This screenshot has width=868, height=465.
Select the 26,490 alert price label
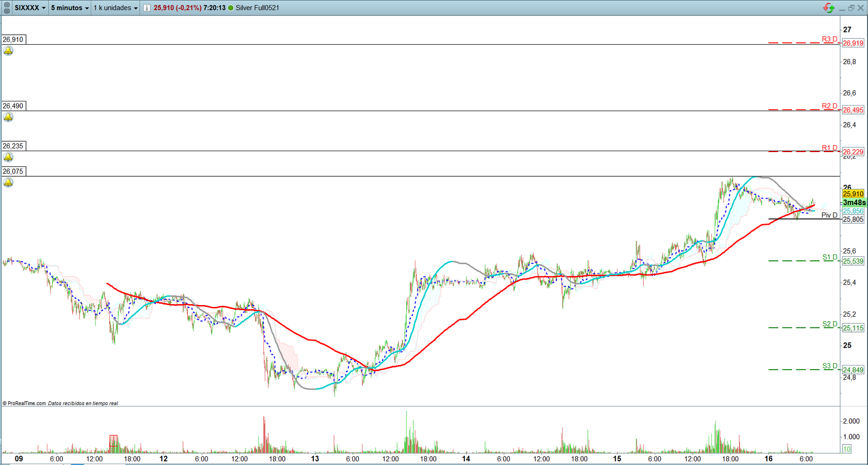pyautogui.click(x=13, y=106)
